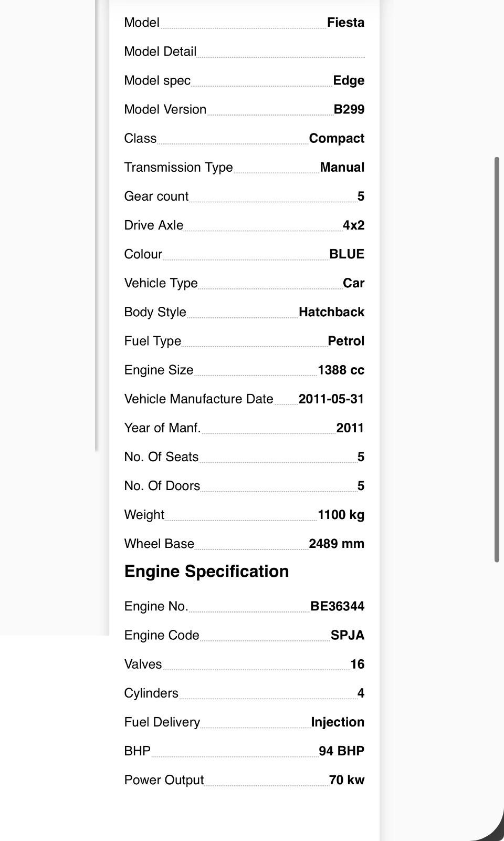Click the Engine Specification heading

click(206, 572)
